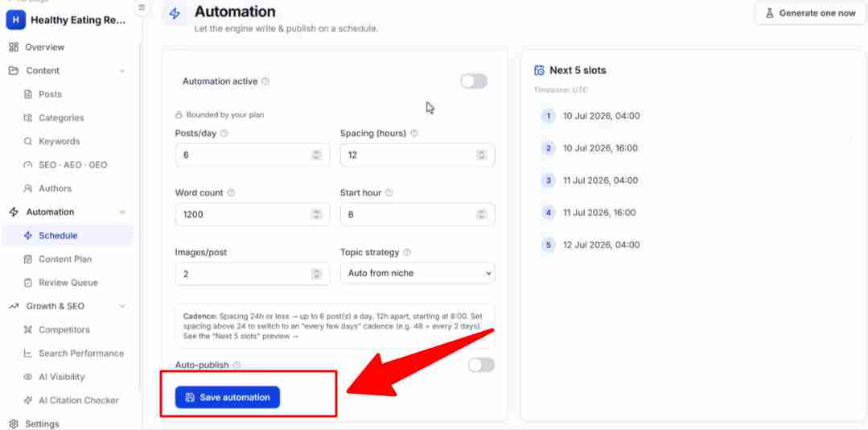Focus the Spacing (hours) input field
Screen dimensions: 868x430
[x=418, y=155]
